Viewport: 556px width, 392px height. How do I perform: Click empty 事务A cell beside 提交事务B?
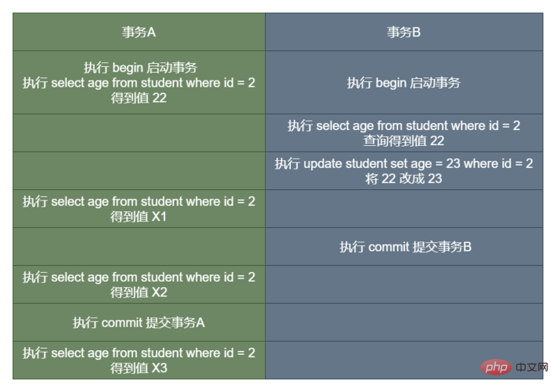coord(139,247)
